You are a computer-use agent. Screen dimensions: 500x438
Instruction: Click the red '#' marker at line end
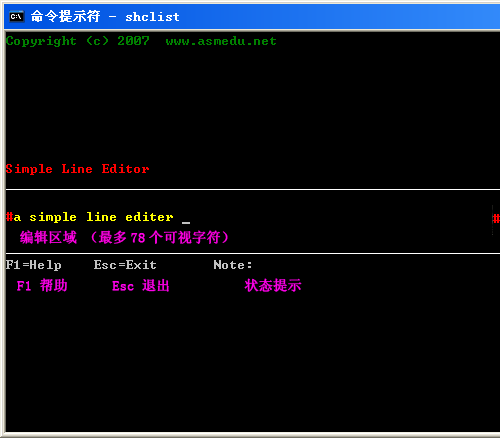[496, 219]
